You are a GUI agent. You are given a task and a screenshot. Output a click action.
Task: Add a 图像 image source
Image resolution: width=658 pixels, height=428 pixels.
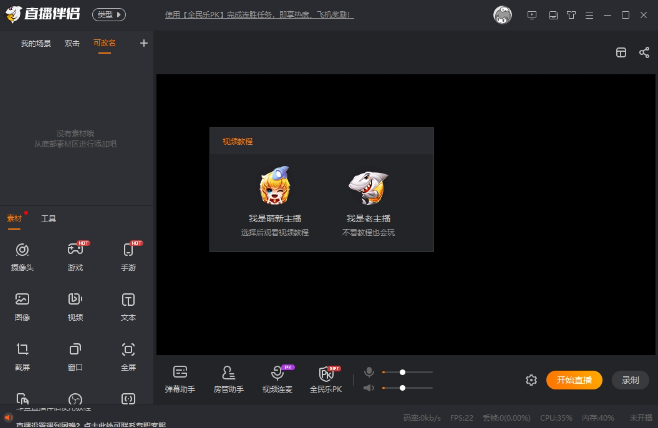point(22,306)
